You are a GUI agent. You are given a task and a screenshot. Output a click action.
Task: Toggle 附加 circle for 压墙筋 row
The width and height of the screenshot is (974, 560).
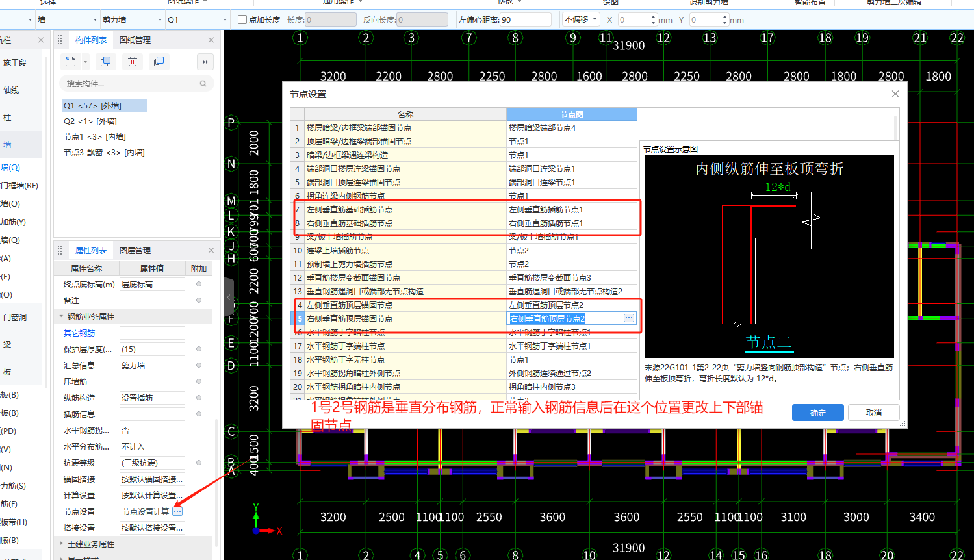pyautogui.click(x=199, y=381)
